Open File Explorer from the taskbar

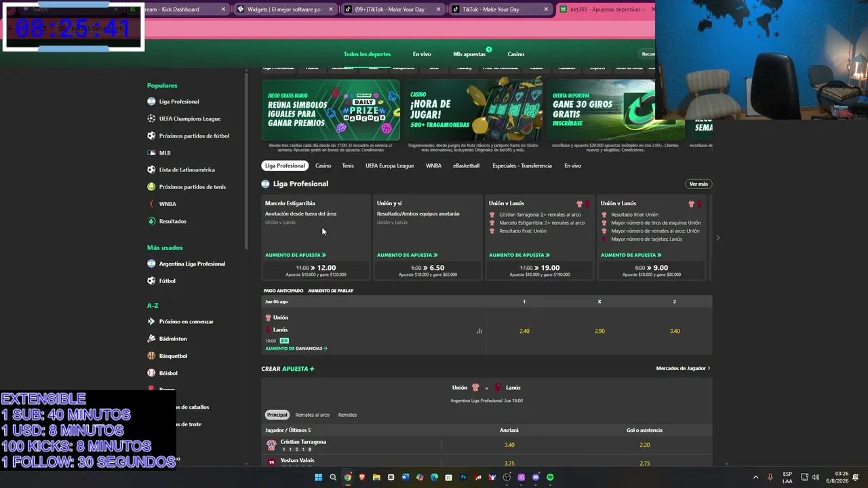376,477
